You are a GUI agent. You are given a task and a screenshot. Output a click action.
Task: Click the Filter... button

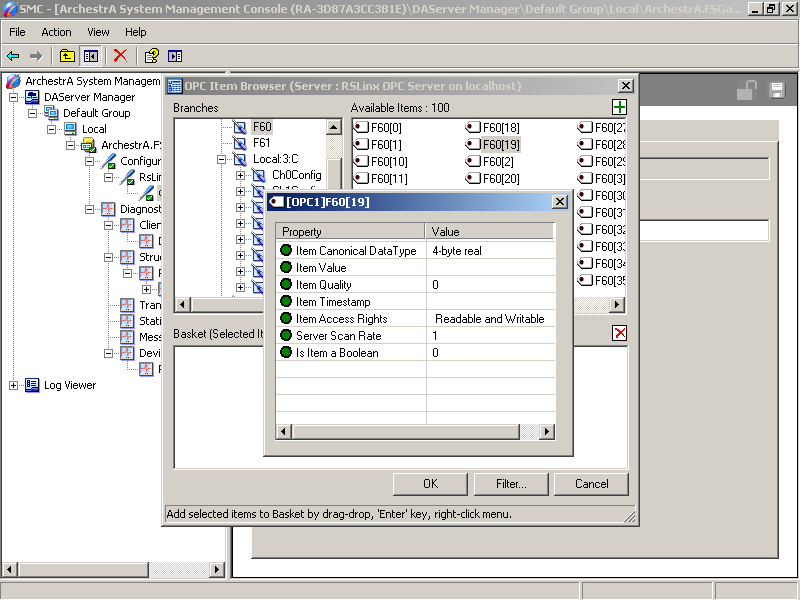tap(511, 484)
